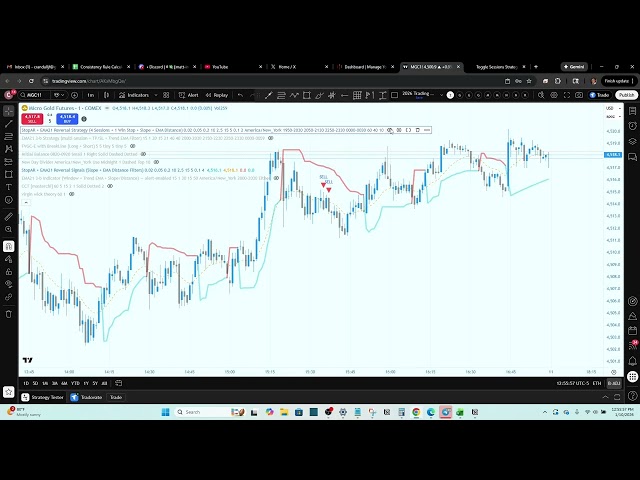
Task: Open settings for StopAR EMA21 Reversal Strategy
Action: [x=399, y=130]
